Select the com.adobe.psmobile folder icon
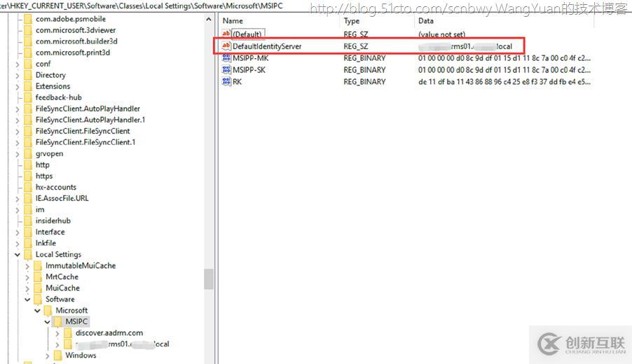 click(28, 19)
